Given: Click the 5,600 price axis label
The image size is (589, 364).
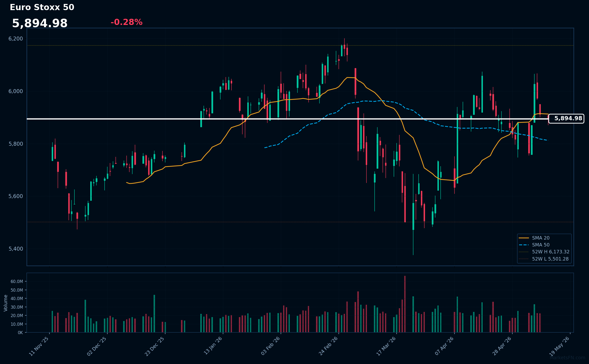Looking at the screenshot, I should [x=16, y=196].
